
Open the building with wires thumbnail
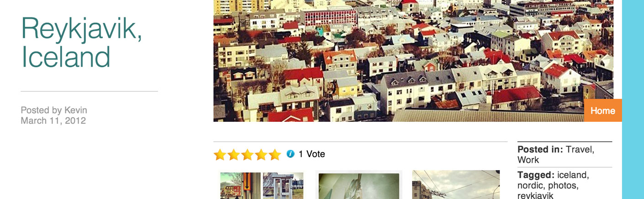coord(456,185)
